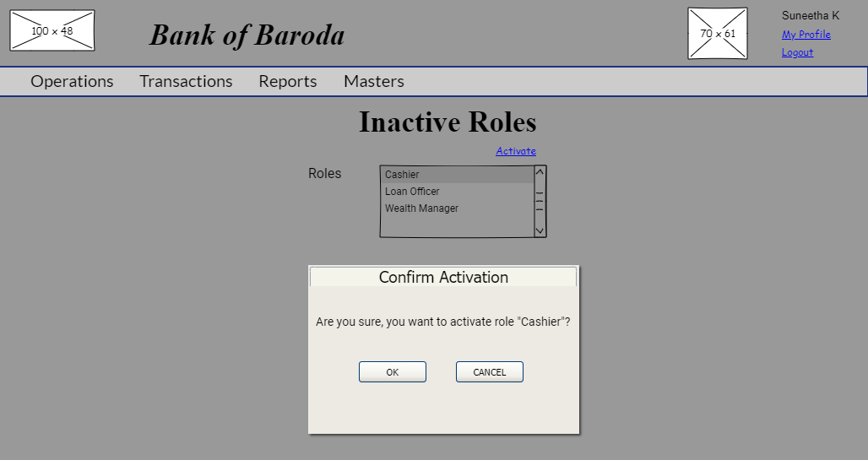The height and width of the screenshot is (460, 868).
Task: Click the Confirm Activation dialog title bar
Action: [443, 277]
